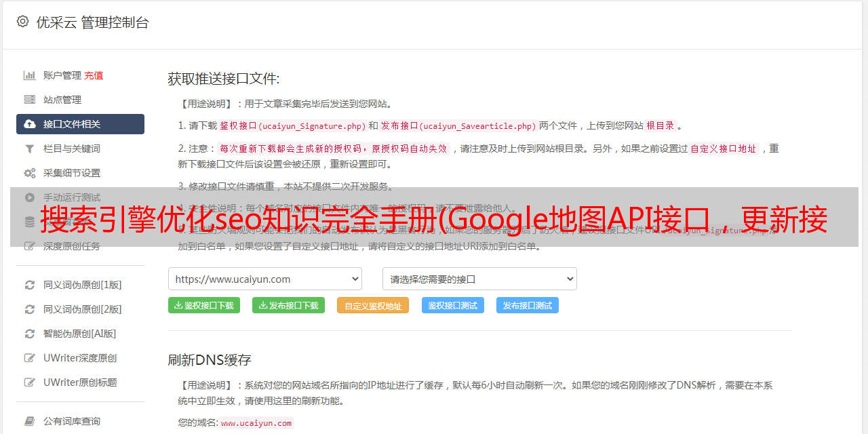
Task: Click the server icon next to 站点管理
Action: (30, 100)
